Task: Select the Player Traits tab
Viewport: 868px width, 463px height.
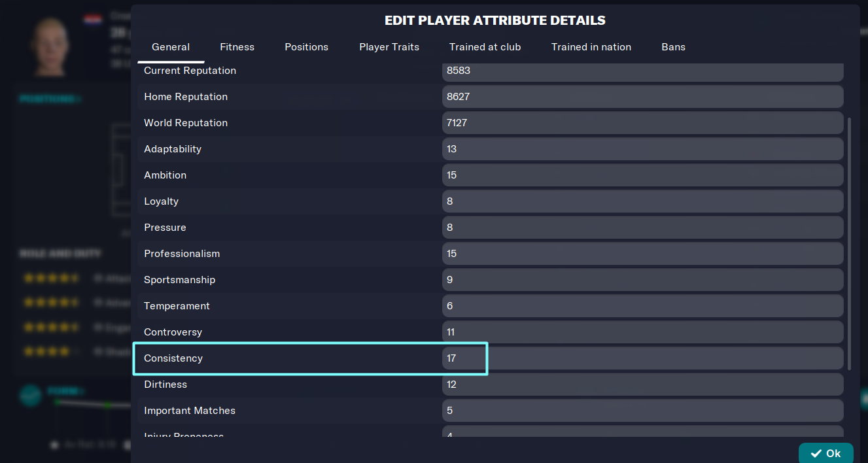Action: pyautogui.click(x=389, y=47)
